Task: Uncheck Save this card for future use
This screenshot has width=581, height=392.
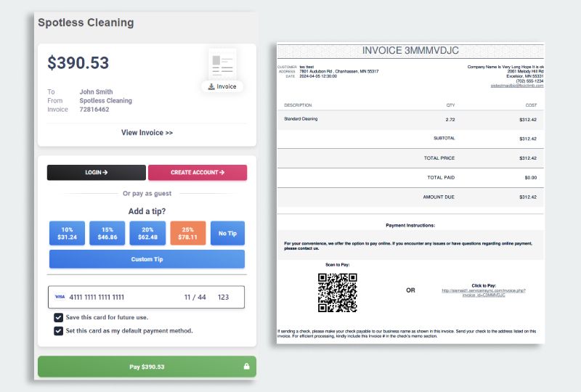Action: [x=58, y=317]
